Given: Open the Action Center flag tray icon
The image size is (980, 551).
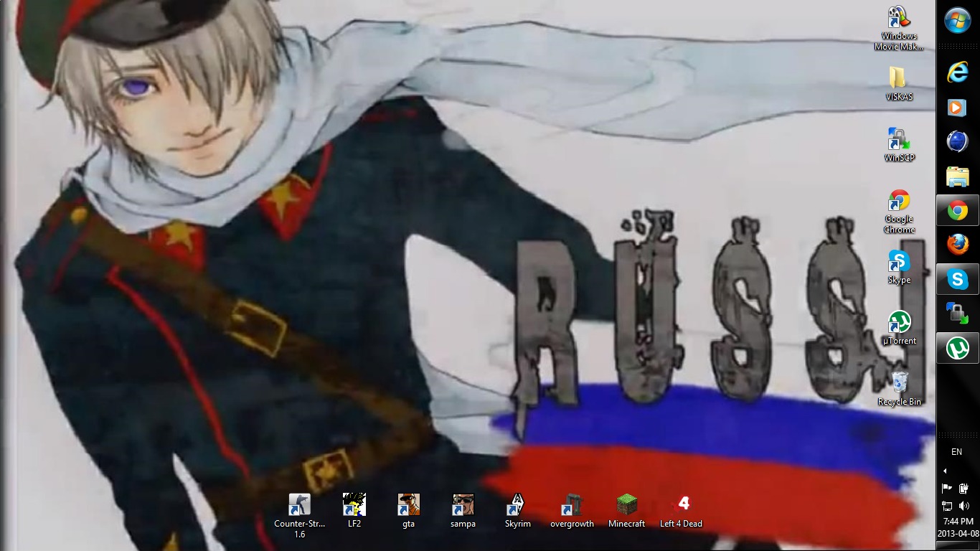Looking at the screenshot, I should [x=947, y=488].
